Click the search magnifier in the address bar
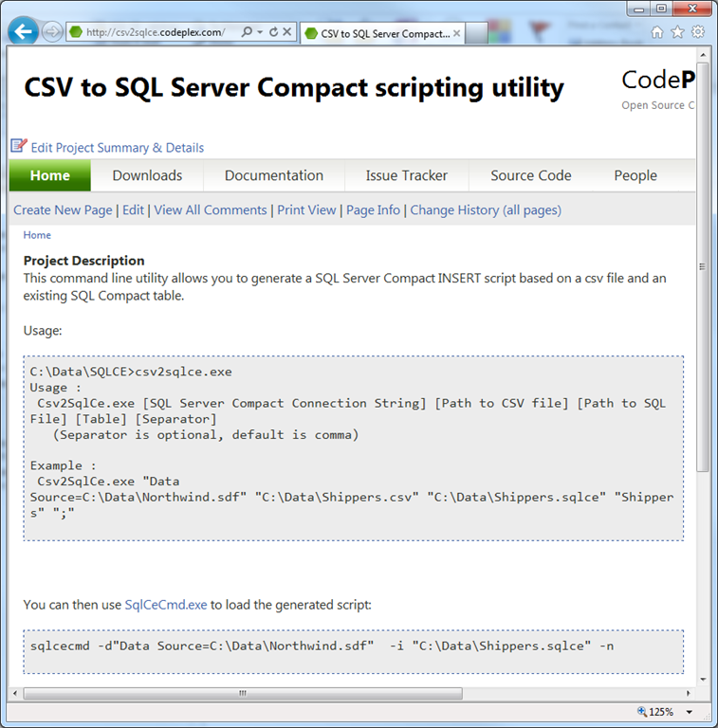The height and width of the screenshot is (728, 718). pos(247,31)
